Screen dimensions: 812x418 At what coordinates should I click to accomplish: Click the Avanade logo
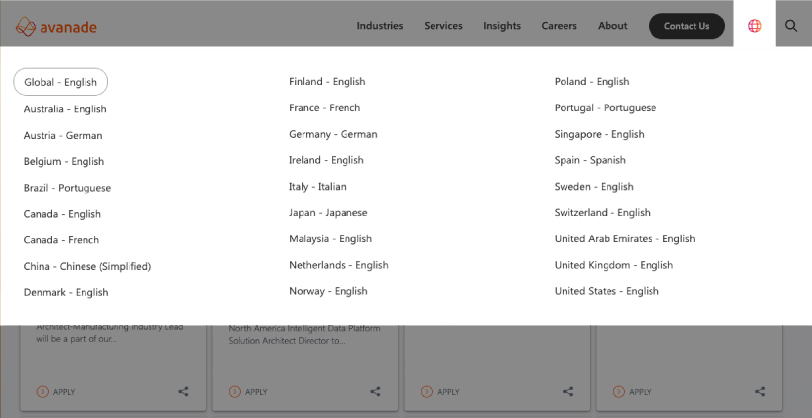[56, 27]
